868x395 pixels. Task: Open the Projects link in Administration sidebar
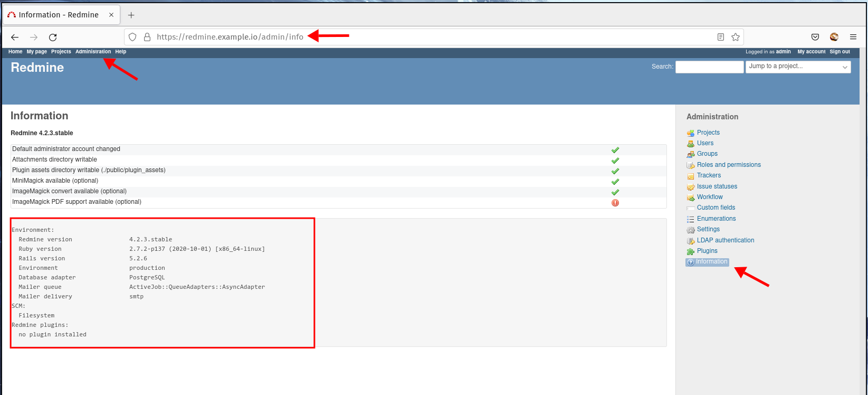(x=708, y=133)
